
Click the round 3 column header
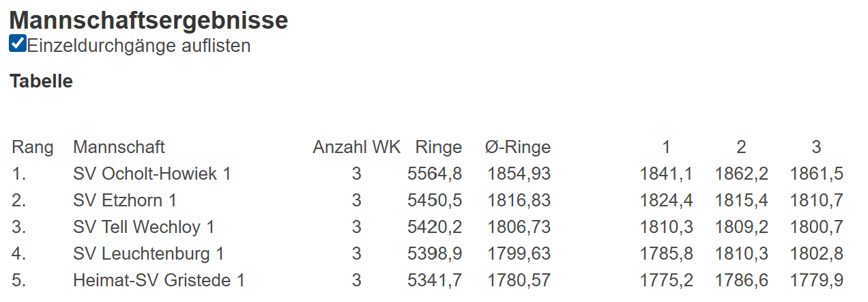pos(816,147)
